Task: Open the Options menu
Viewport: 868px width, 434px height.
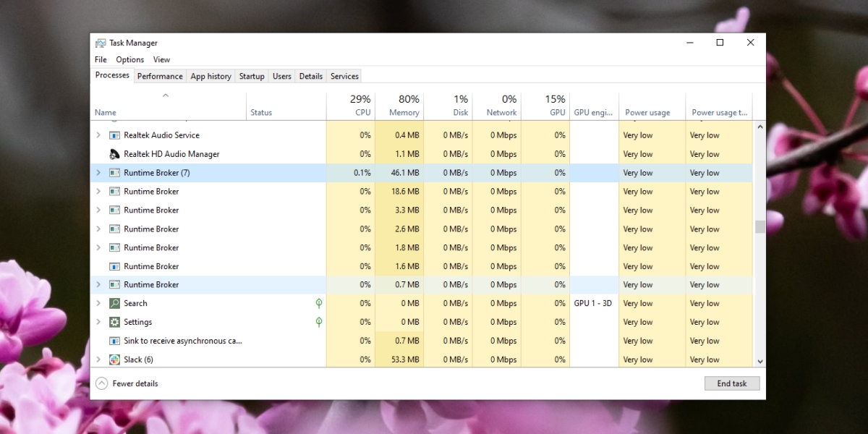Action: click(x=129, y=59)
